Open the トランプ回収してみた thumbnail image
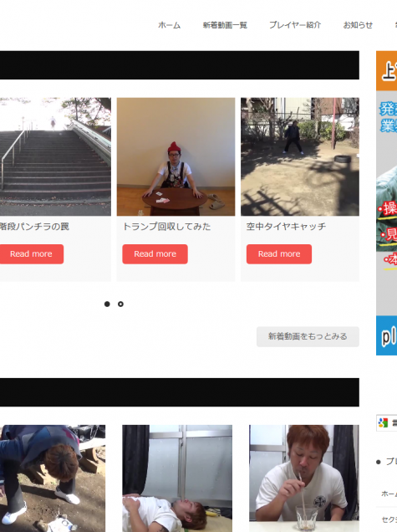This screenshot has width=397, height=532. pyautogui.click(x=176, y=156)
